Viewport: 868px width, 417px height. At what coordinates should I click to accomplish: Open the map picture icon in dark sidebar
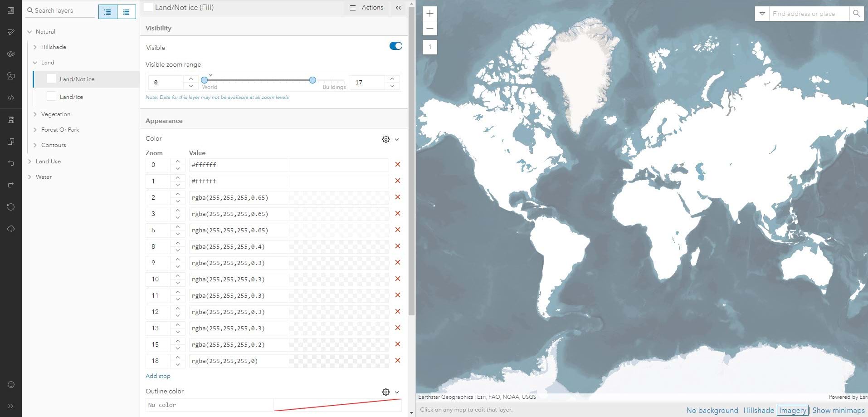[x=11, y=10]
